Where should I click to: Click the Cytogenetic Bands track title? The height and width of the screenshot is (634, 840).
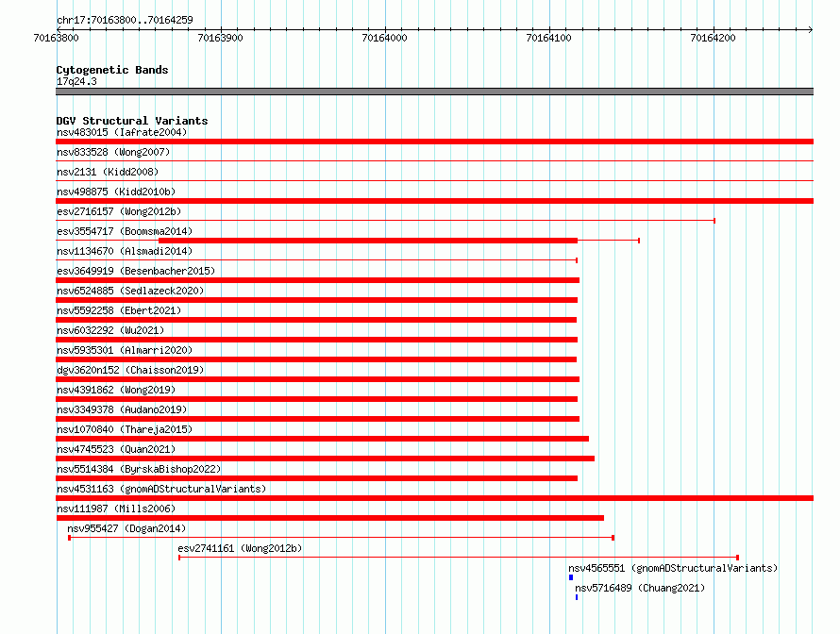tap(112, 70)
